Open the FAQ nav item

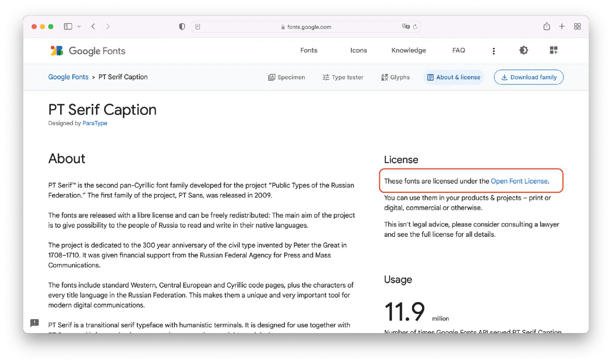click(459, 50)
